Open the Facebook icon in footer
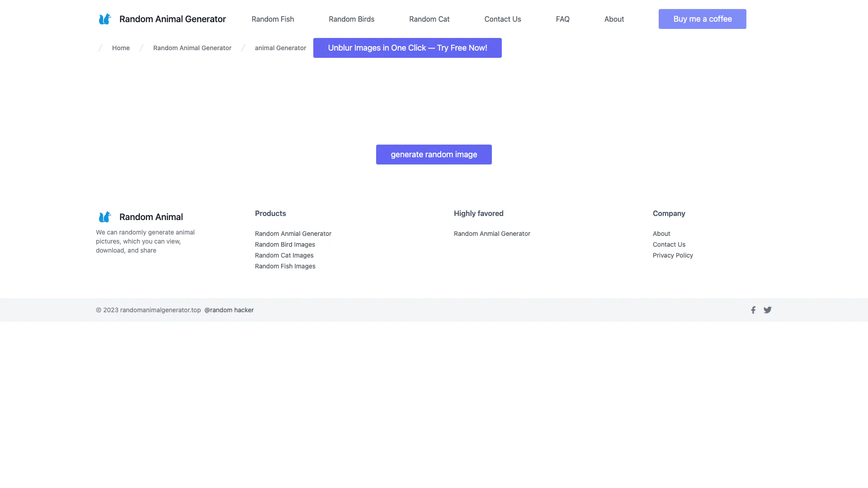The image size is (868, 488). tap(753, 310)
